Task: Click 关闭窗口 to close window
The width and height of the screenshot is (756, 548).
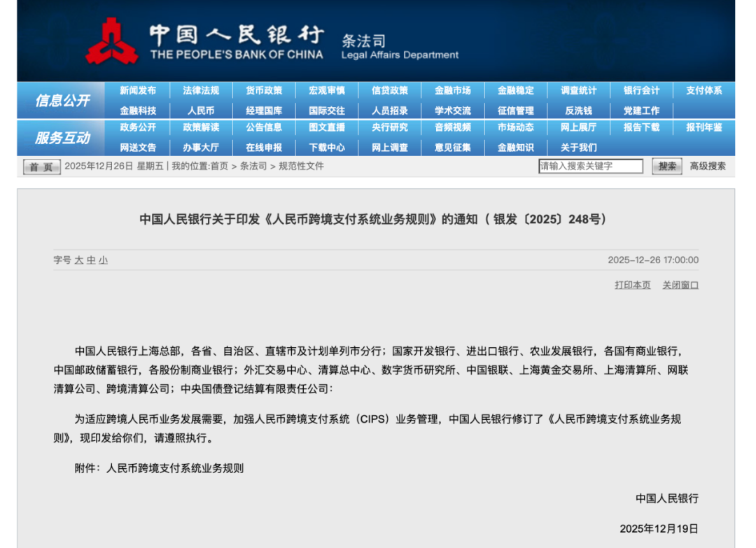Action: [x=680, y=286]
